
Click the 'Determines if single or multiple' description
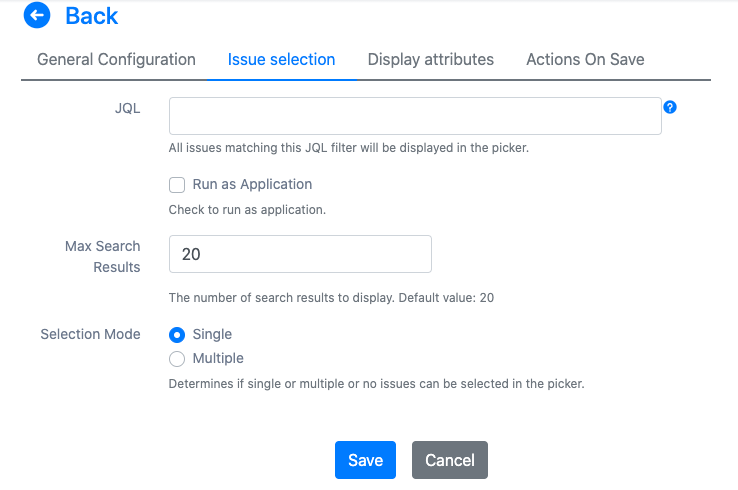[377, 384]
